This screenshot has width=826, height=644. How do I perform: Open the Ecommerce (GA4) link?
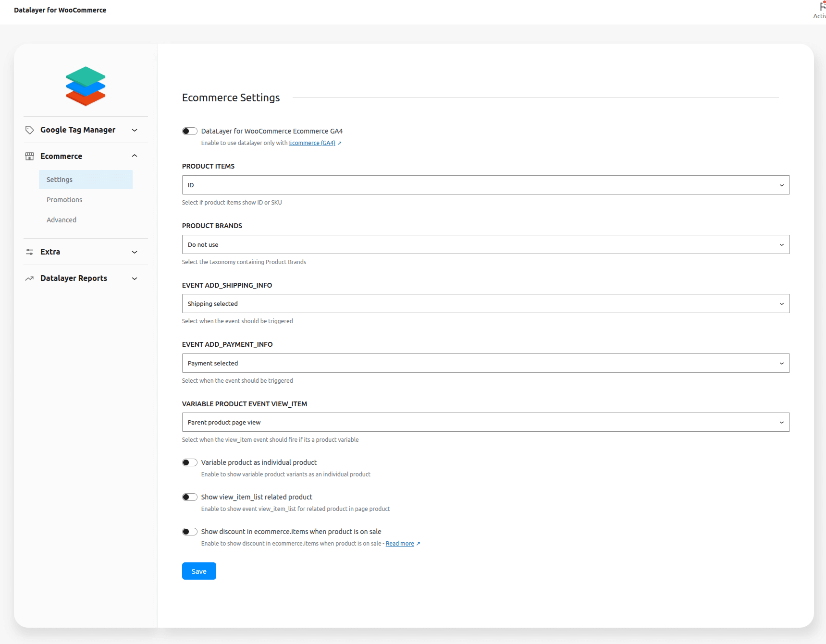point(312,143)
